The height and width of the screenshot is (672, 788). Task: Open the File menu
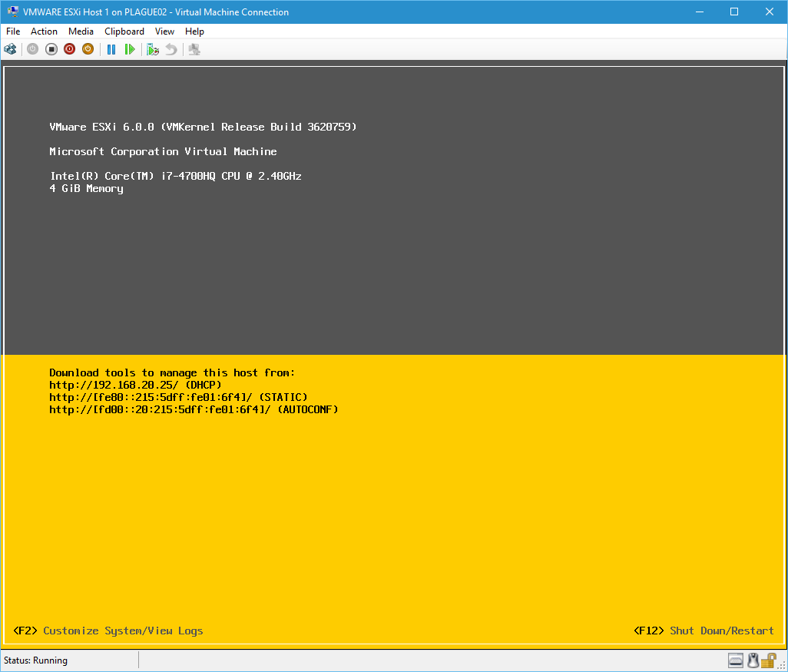(13, 31)
